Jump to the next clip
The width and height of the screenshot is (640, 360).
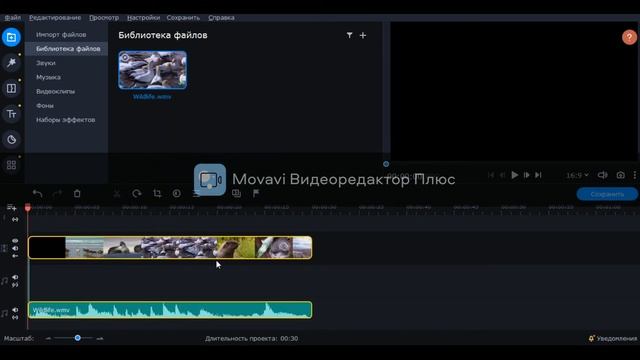pyautogui.click(x=538, y=175)
